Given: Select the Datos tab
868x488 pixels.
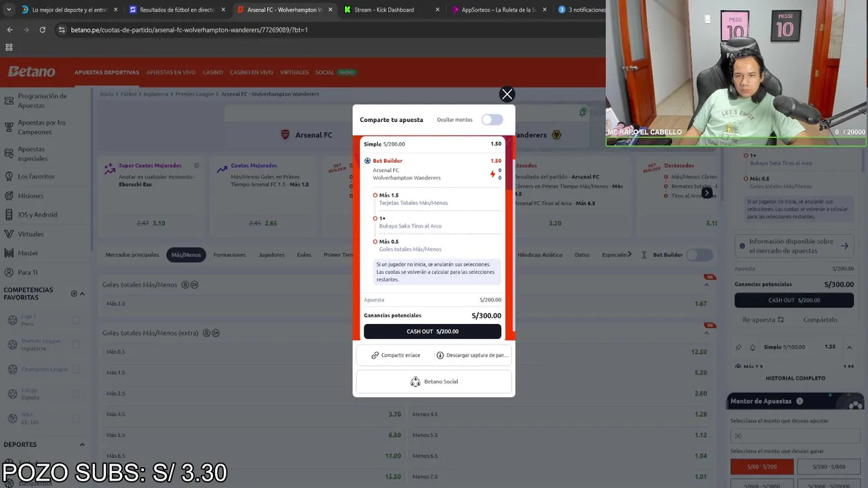Looking at the screenshot, I should click(582, 255).
